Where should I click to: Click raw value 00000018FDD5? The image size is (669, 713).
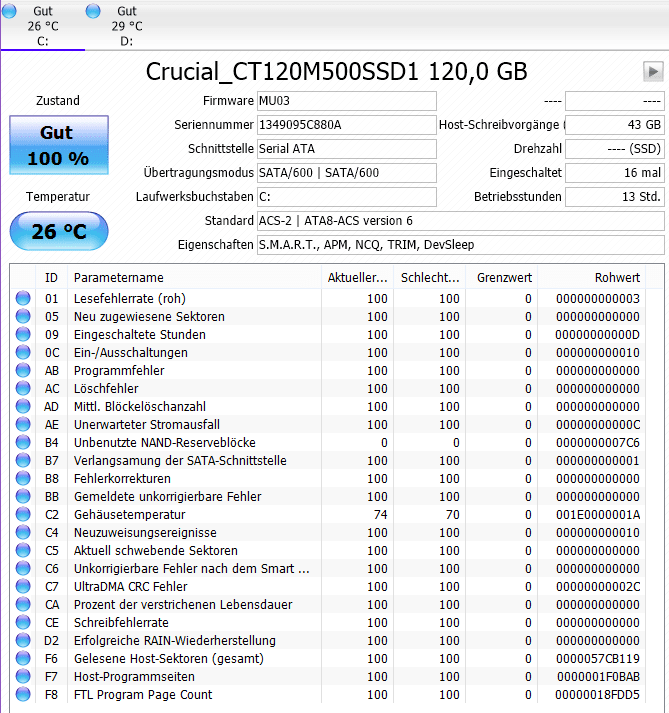pos(597,695)
